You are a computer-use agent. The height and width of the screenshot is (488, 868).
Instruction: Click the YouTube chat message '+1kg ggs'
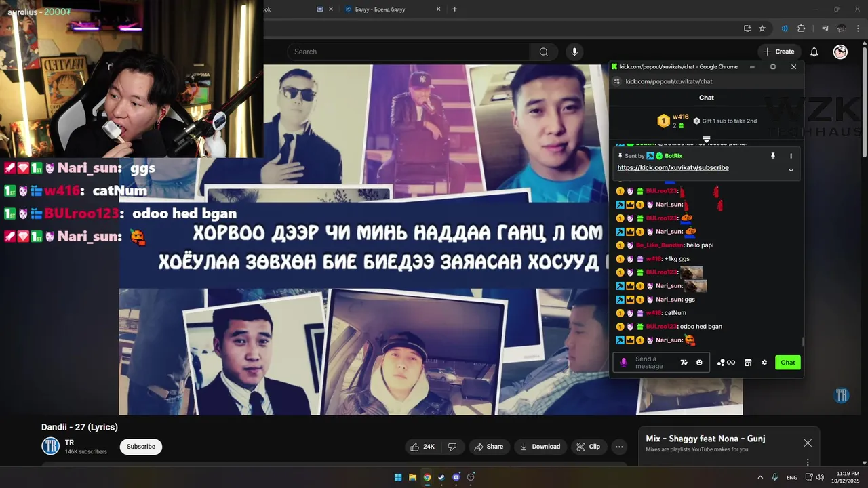[677, 259]
